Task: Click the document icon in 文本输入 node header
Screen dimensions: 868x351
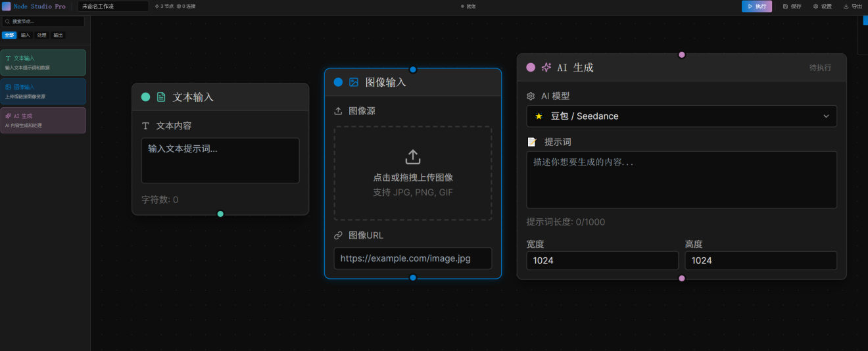Action: coord(161,97)
